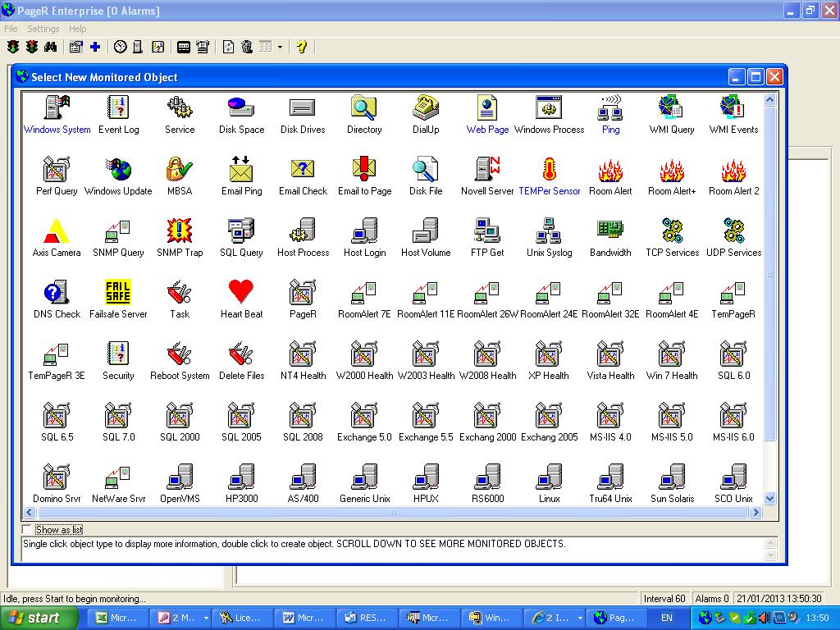Enable the Show as list checkbox
Image resolution: width=840 pixels, height=630 pixels.
26,529
